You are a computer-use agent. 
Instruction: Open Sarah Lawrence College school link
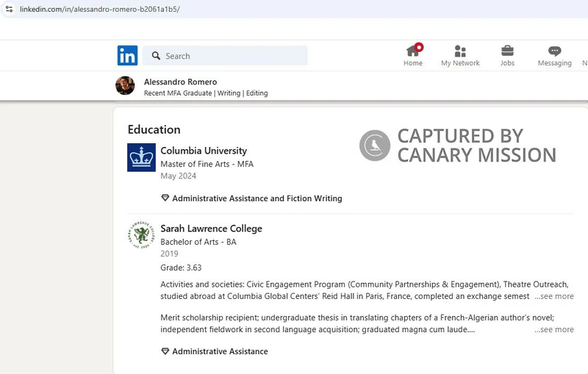pos(211,229)
